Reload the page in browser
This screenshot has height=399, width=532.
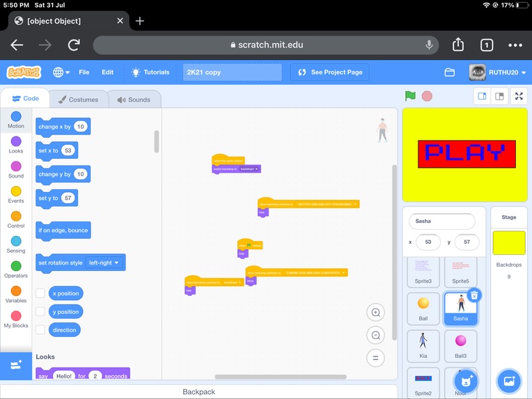click(74, 45)
